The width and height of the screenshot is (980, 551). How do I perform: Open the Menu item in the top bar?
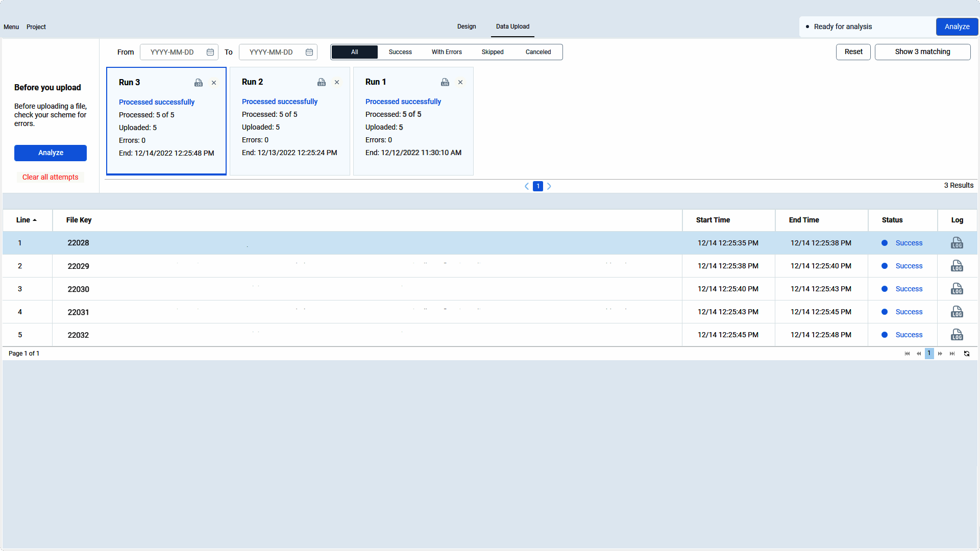point(11,27)
